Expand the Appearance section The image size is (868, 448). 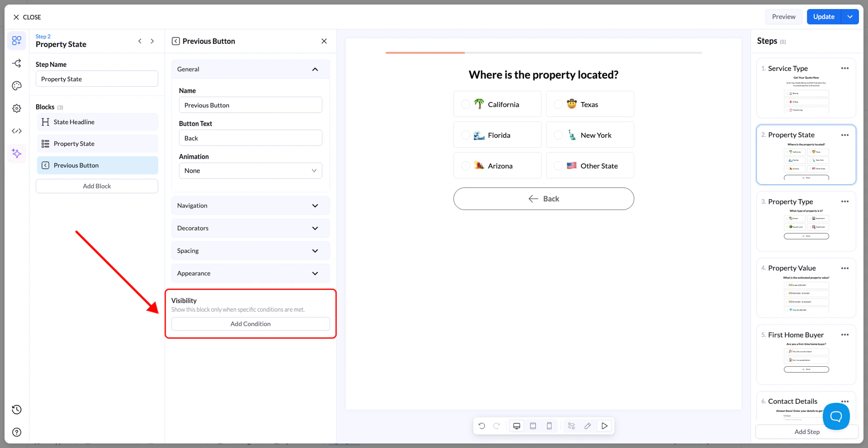[250, 273]
